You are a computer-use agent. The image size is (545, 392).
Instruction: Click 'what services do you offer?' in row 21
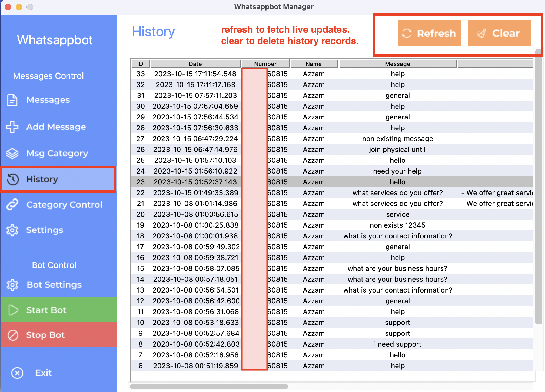(398, 204)
